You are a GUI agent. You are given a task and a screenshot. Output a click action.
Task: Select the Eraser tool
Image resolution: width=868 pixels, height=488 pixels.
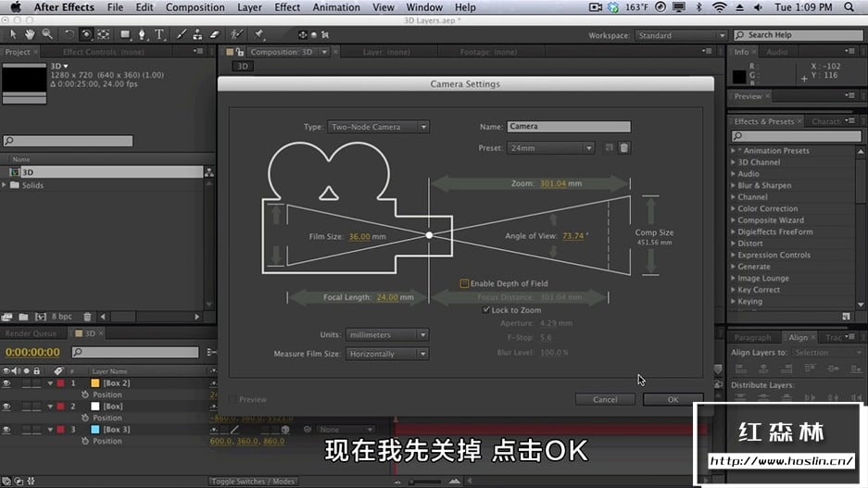point(215,34)
